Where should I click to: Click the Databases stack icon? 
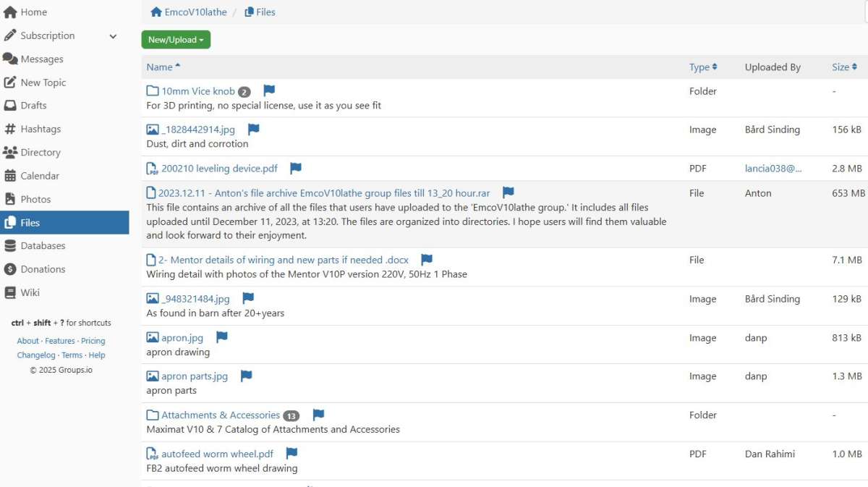[10, 245]
